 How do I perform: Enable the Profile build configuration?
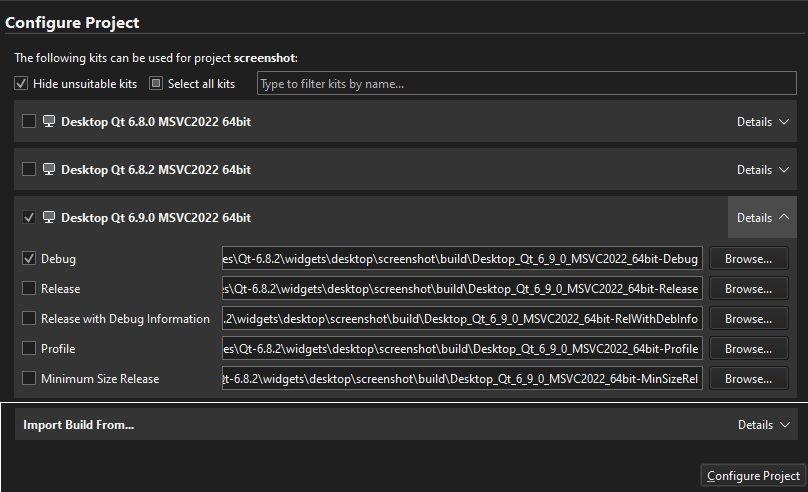pyautogui.click(x=28, y=349)
